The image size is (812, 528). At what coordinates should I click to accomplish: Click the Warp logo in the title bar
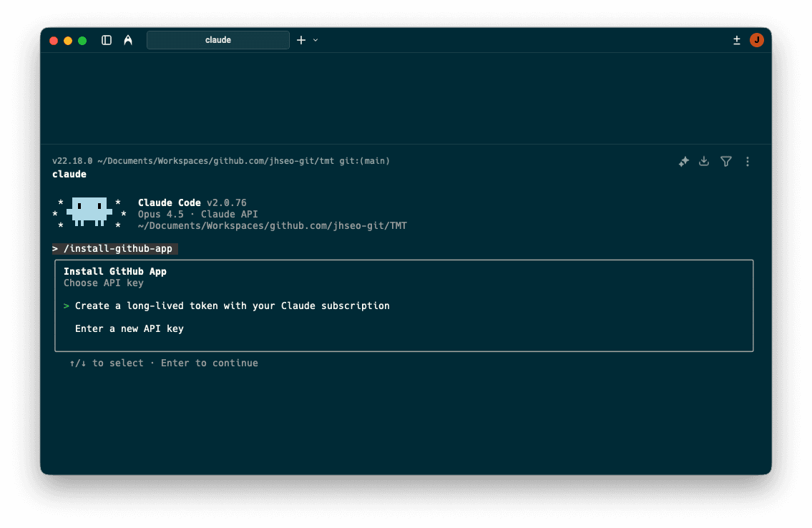128,40
